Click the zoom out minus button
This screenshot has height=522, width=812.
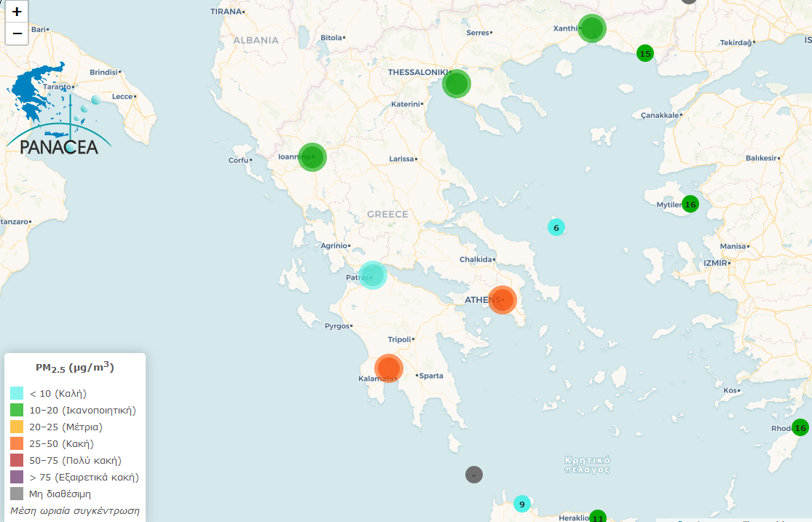[17, 33]
